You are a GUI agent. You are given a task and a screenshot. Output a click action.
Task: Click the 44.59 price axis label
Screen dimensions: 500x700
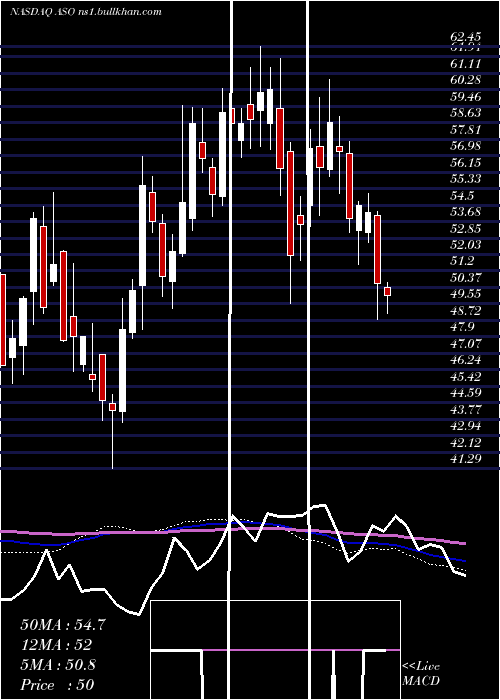coord(466,393)
